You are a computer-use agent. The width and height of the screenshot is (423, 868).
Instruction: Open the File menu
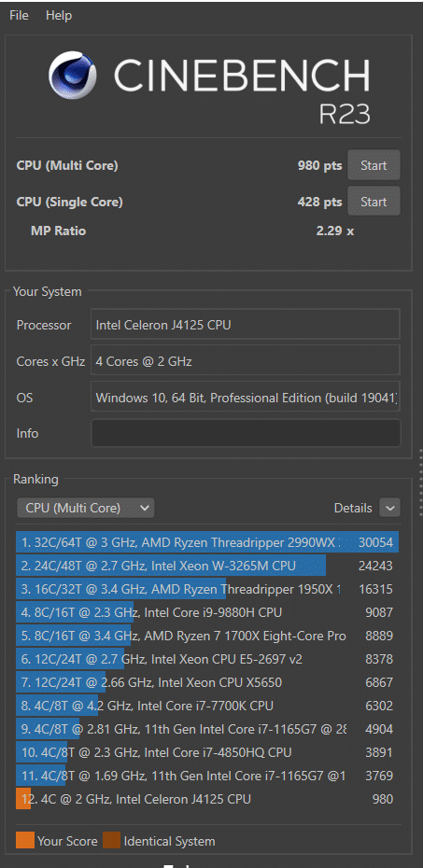pyautogui.click(x=19, y=16)
